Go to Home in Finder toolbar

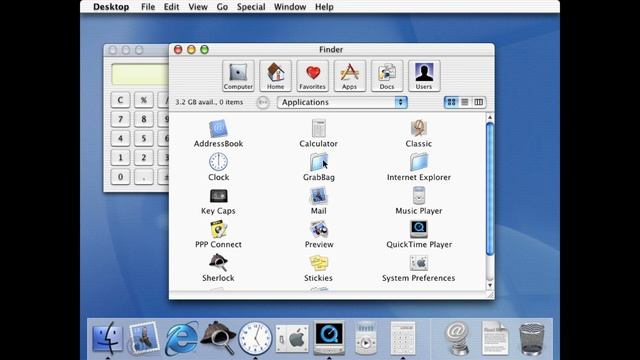(x=276, y=76)
